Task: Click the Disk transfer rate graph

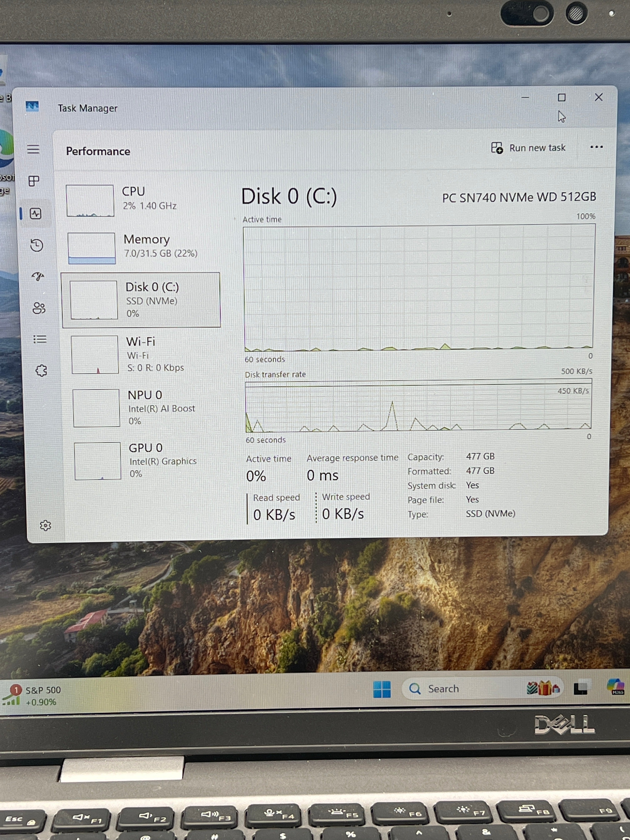Action: tap(419, 406)
